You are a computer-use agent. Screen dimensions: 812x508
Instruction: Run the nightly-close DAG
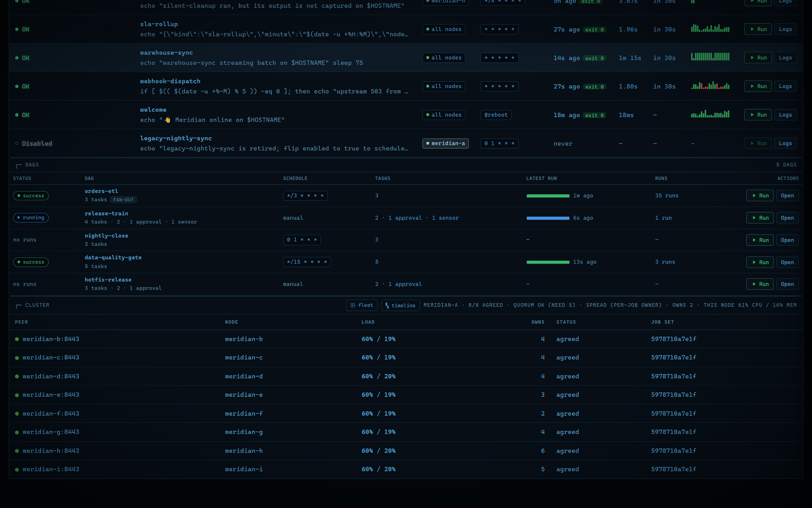(760, 240)
